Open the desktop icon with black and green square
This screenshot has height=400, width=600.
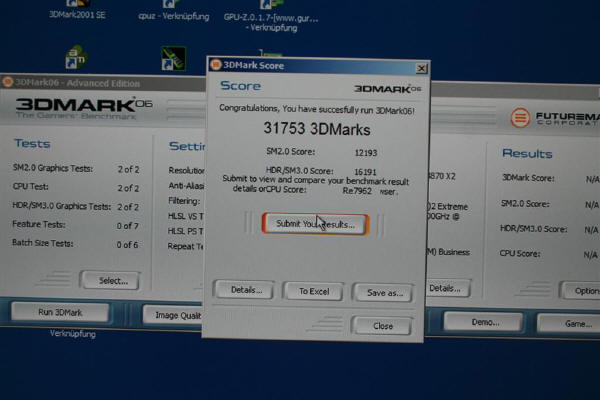coord(173,59)
